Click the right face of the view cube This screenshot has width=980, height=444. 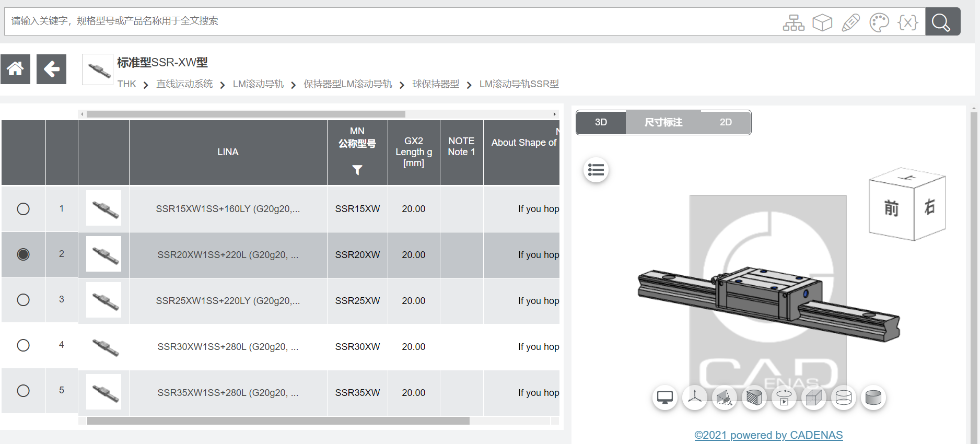coord(930,207)
